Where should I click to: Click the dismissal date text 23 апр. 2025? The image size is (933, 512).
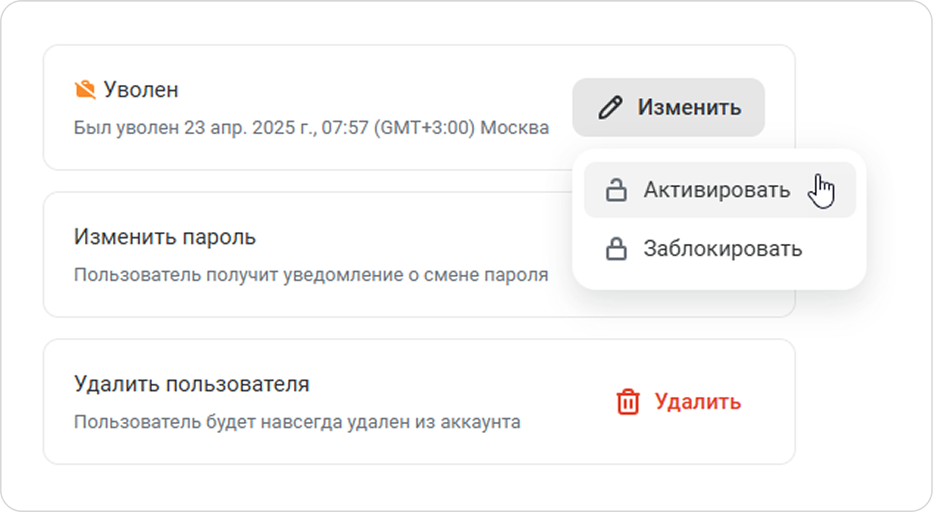coord(245,128)
